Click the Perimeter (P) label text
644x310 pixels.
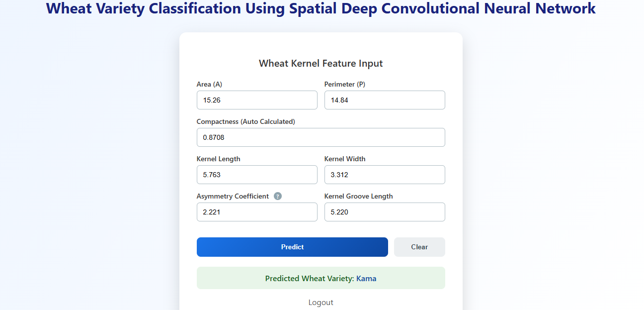pos(345,84)
